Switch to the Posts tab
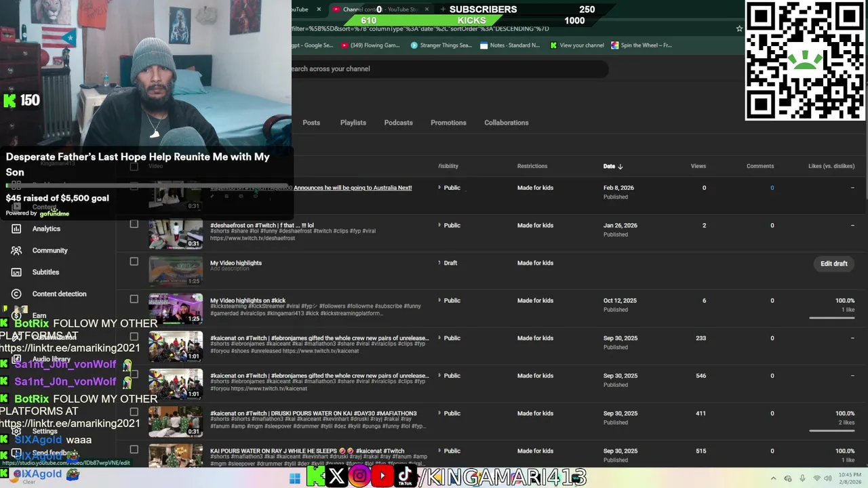This screenshot has width=868, height=488. point(311,123)
